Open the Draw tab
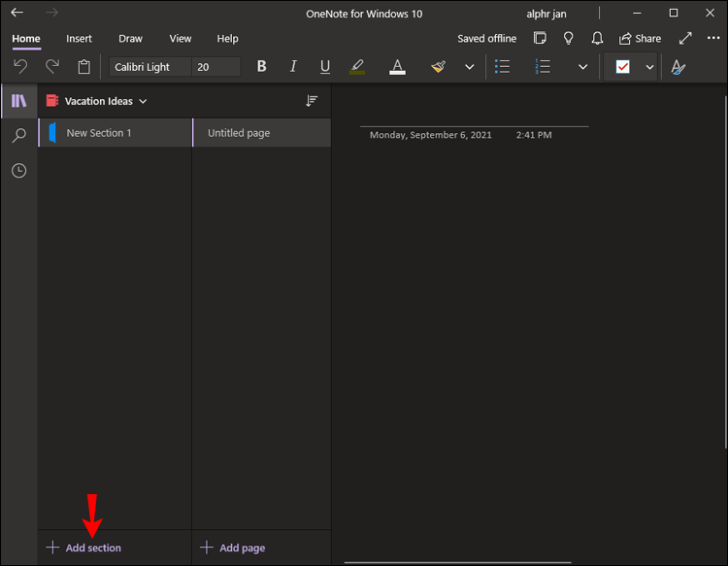The width and height of the screenshot is (728, 566). pyautogui.click(x=130, y=39)
